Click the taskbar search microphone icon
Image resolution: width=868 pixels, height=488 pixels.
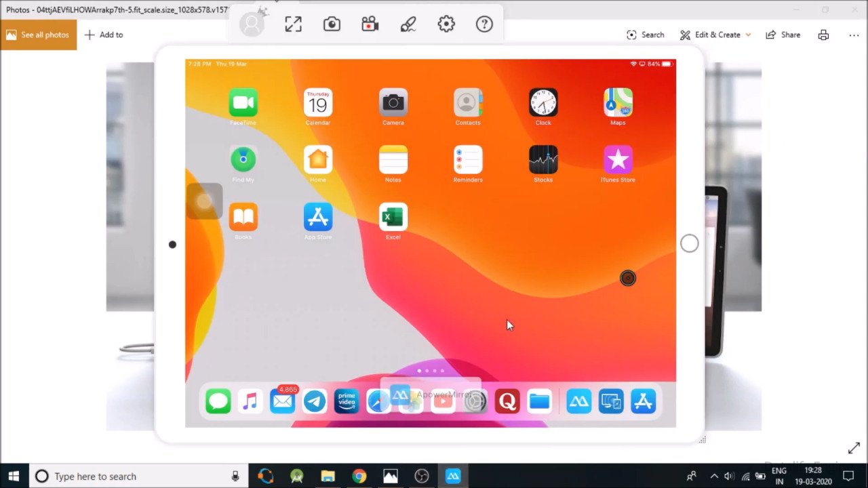[x=235, y=476]
